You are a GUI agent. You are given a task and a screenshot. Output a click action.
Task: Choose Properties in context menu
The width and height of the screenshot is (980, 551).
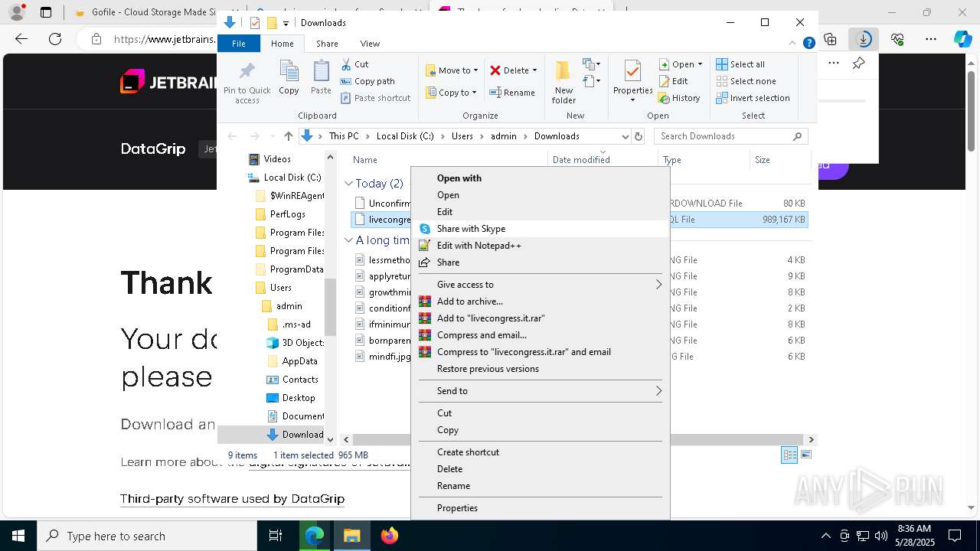pos(541,508)
